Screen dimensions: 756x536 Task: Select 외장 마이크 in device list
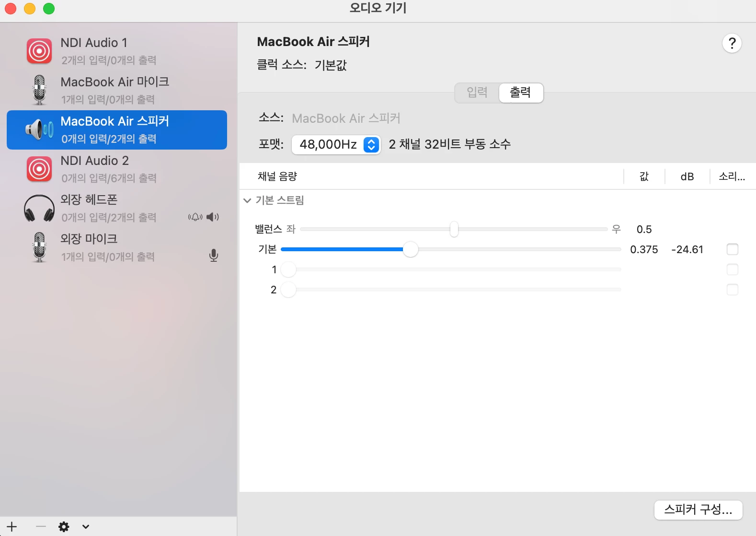[117, 247]
